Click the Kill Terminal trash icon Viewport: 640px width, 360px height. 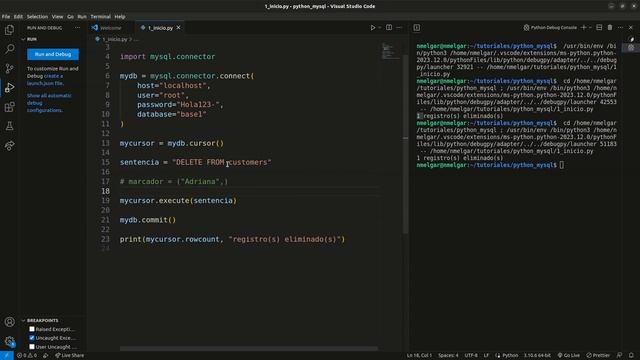(x=610, y=27)
